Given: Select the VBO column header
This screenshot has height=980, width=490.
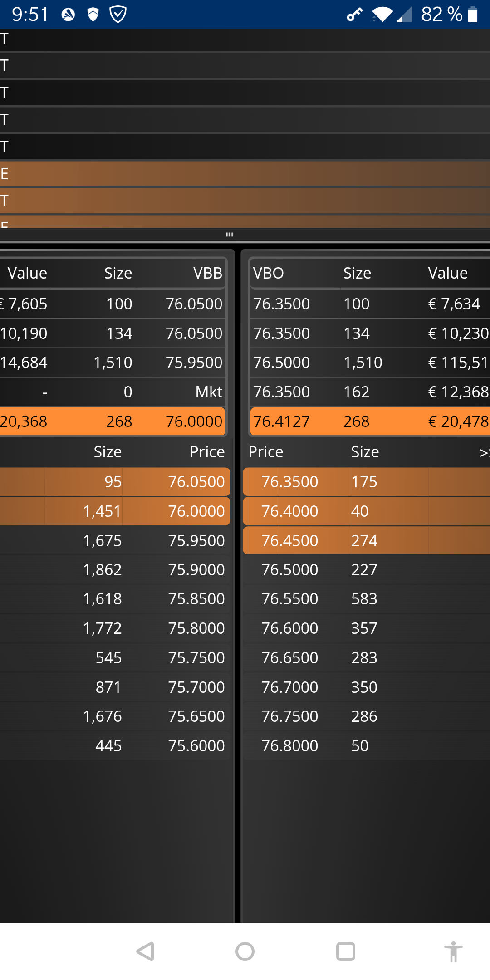Looking at the screenshot, I should (268, 273).
